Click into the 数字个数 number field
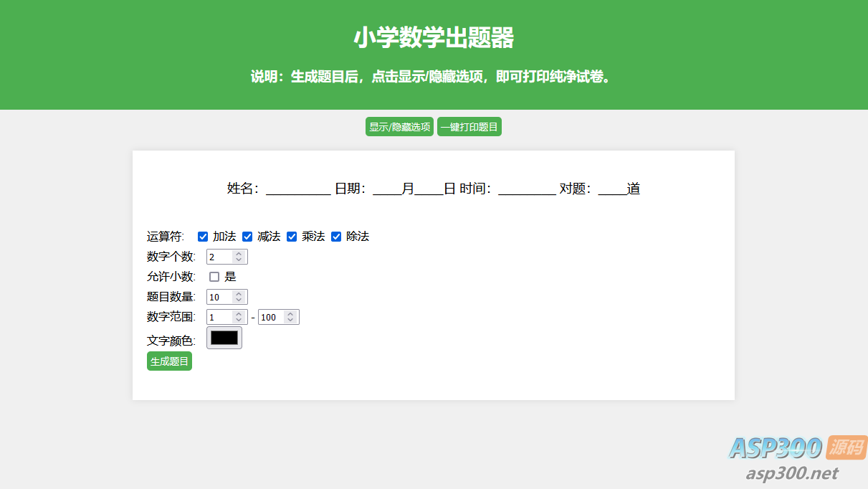 pos(219,257)
